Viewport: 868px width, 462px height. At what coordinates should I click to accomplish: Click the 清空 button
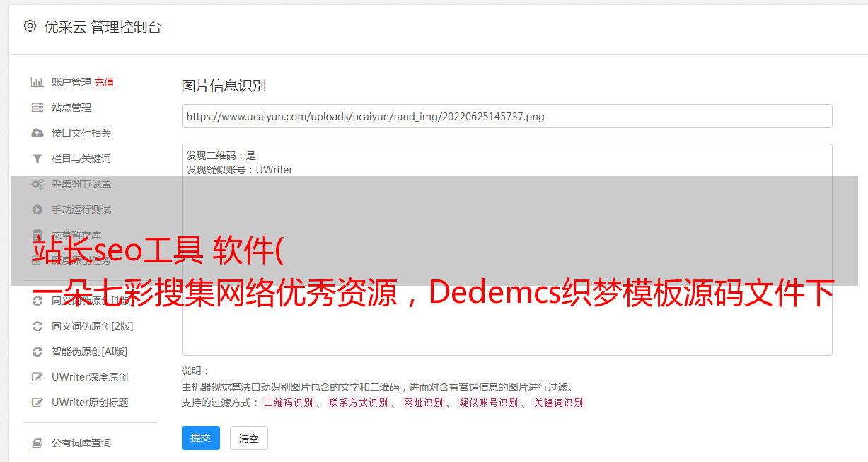(x=249, y=438)
